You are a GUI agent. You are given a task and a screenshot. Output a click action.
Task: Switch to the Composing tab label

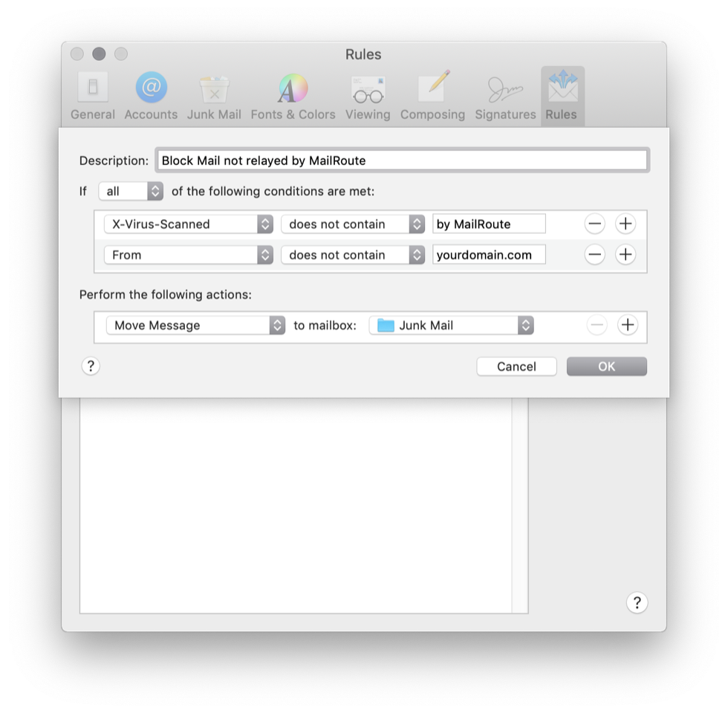(432, 114)
